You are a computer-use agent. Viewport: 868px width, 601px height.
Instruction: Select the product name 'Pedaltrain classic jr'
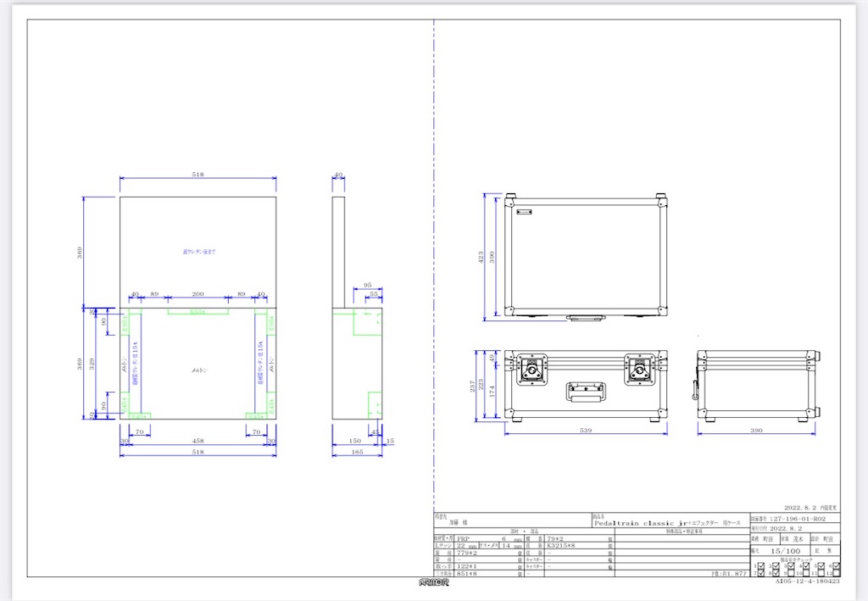point(641,523)
